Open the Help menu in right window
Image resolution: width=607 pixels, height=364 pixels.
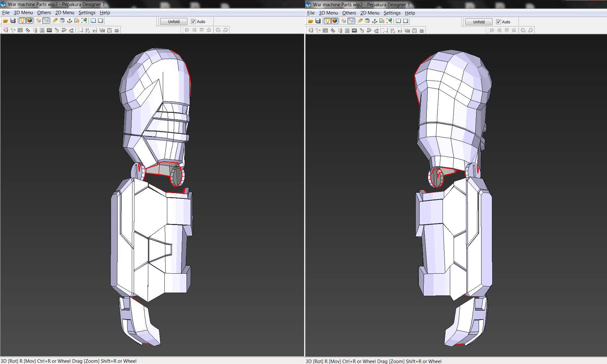click(x=410, y=13)
